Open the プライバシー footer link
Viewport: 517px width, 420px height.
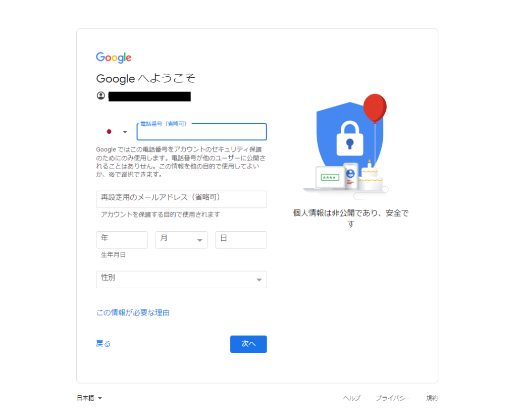[393, 398]
